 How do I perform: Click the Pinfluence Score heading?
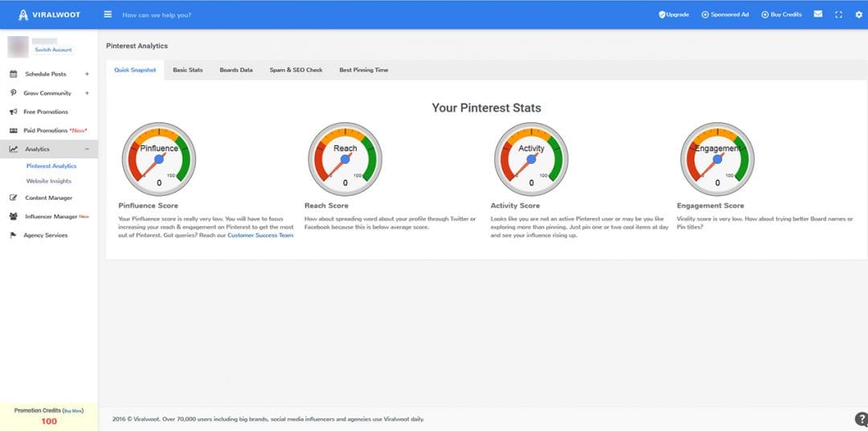(x=149, y=206)
